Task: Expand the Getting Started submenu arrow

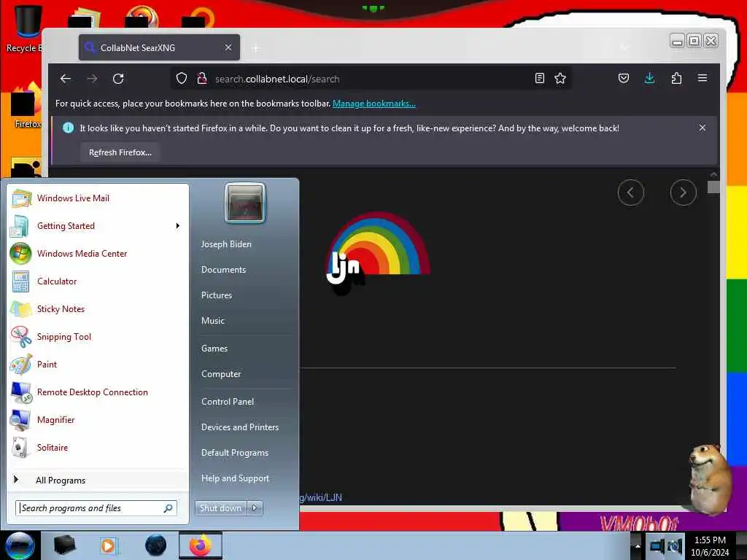Action: coord(178,226)
